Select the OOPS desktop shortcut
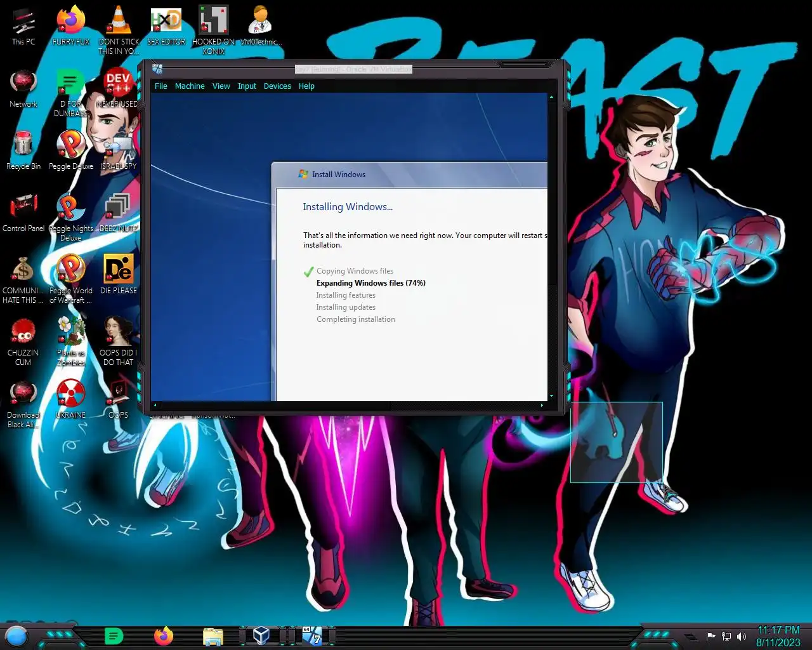 tap(119, 400)
